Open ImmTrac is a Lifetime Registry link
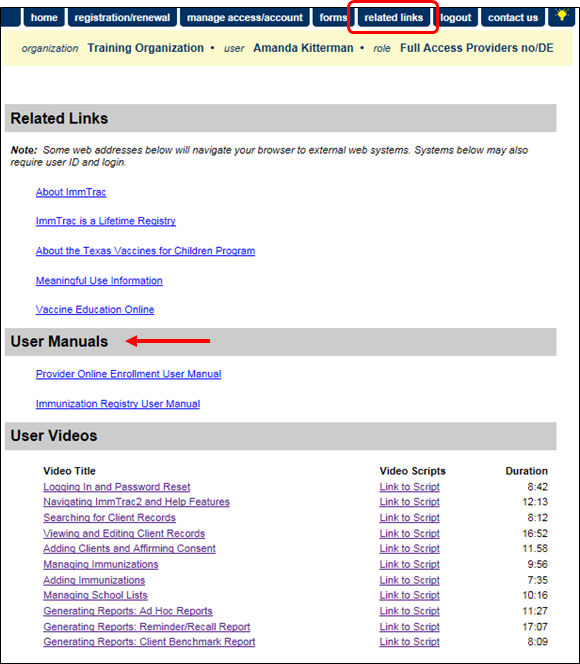This screenshot has height=664, width=580. point(105,221)
